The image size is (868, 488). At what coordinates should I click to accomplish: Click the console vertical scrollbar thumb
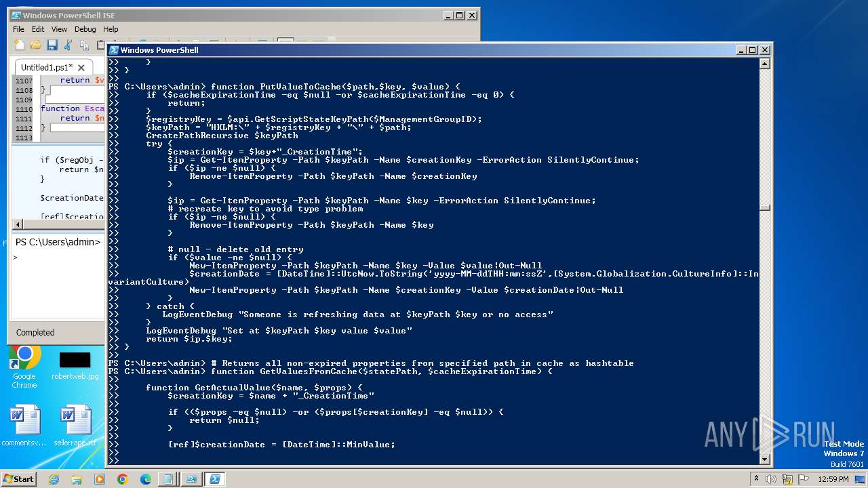coord(765,207)
